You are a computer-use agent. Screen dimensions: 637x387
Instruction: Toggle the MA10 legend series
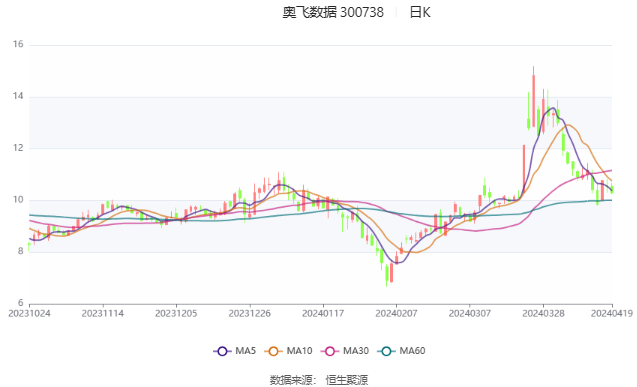(288, 351)
